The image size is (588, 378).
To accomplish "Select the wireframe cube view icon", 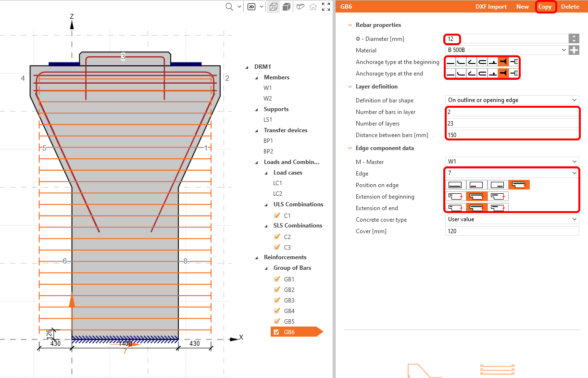I will 274,7.
